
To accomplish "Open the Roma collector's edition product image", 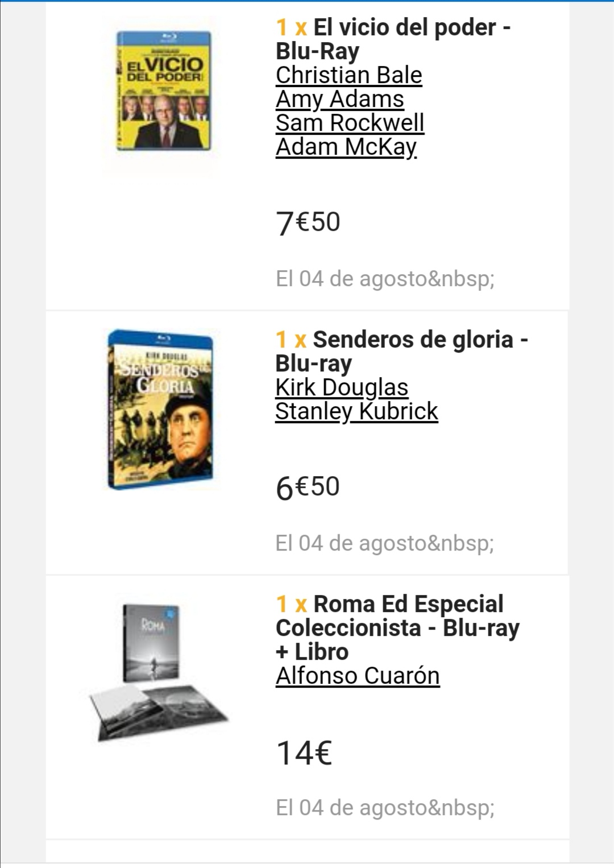I will [158, 673].
